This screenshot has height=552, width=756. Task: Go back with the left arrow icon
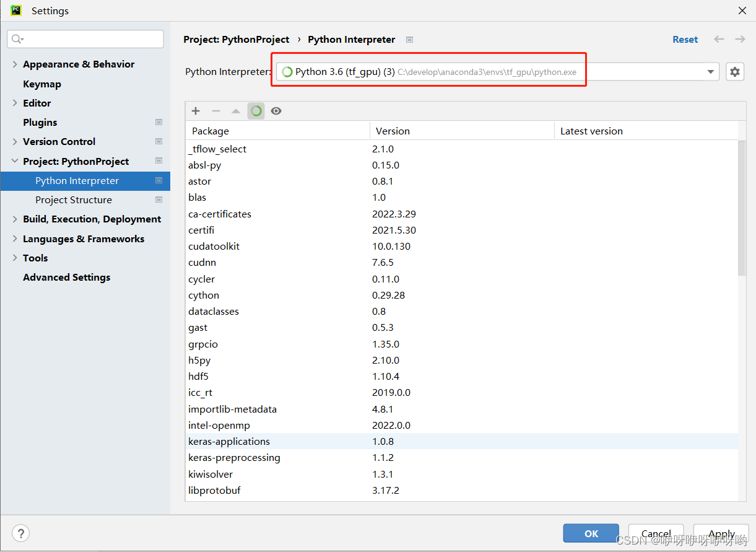(x=719, y=39)
